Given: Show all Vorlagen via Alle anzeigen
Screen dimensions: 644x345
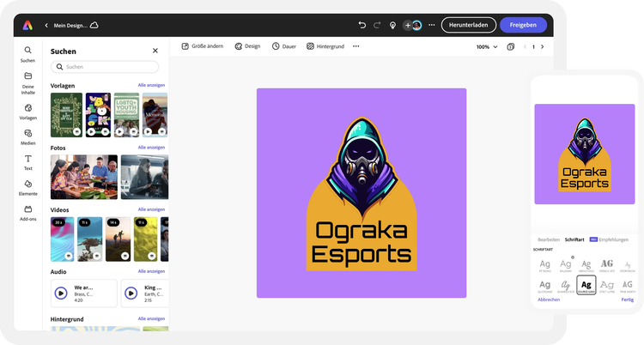Looking at the screenshot, I should pos(151,85).
